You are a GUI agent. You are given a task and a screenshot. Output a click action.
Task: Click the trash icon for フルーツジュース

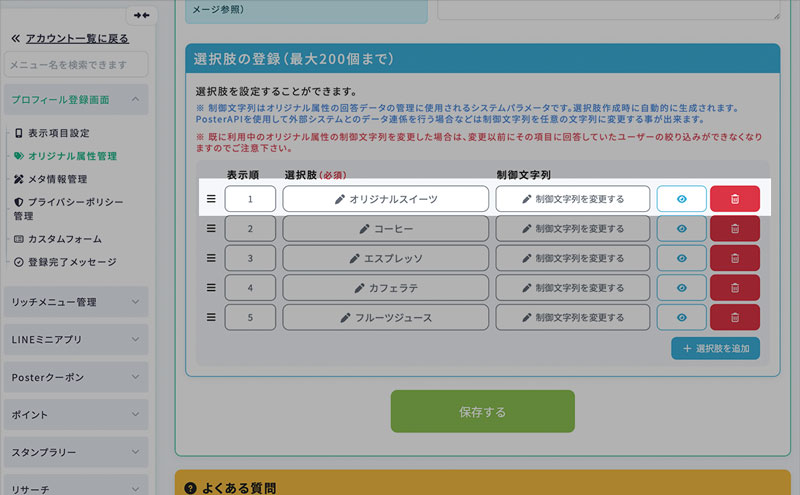(x=734, y=317)
